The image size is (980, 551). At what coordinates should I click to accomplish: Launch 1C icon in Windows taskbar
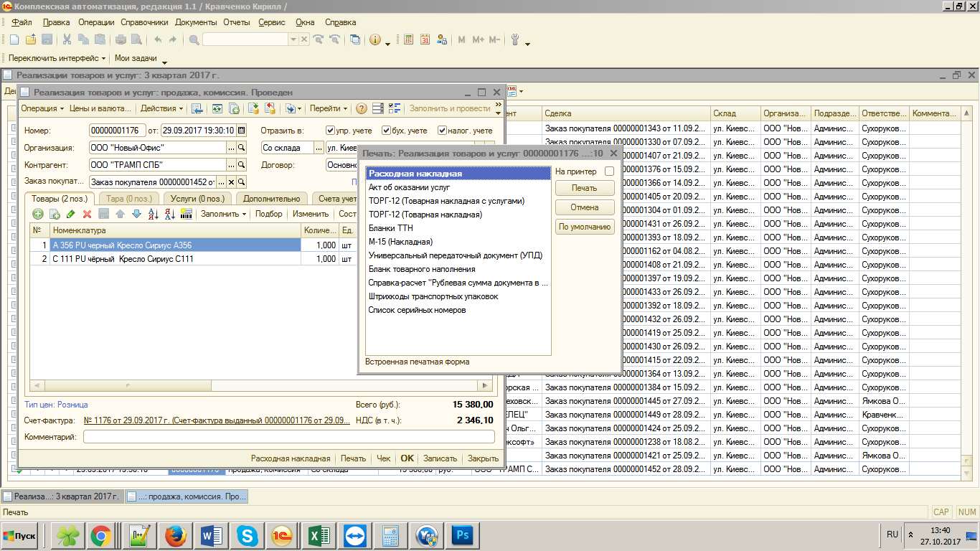[x=280, y=535]
